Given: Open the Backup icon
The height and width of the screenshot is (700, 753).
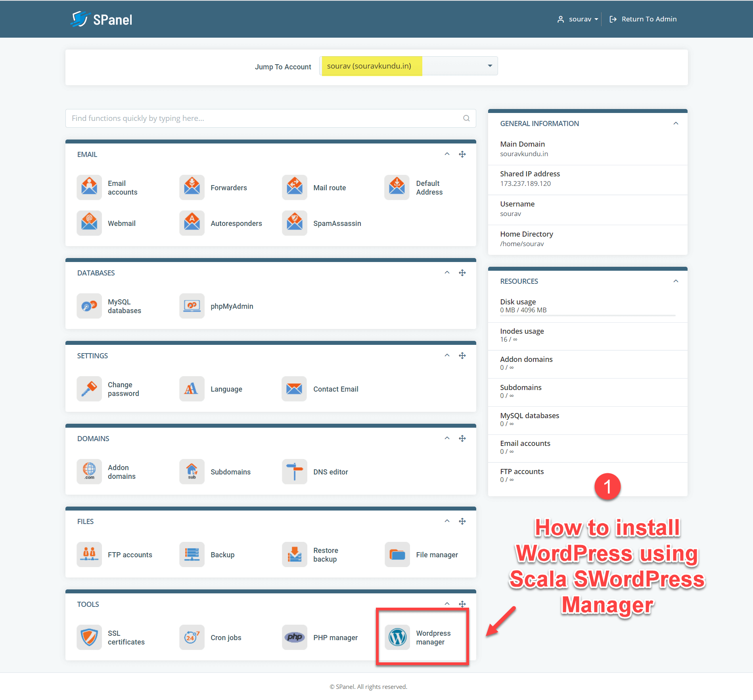Looking at the screenshot, I should pyautogui.click(x=192, y=555).
